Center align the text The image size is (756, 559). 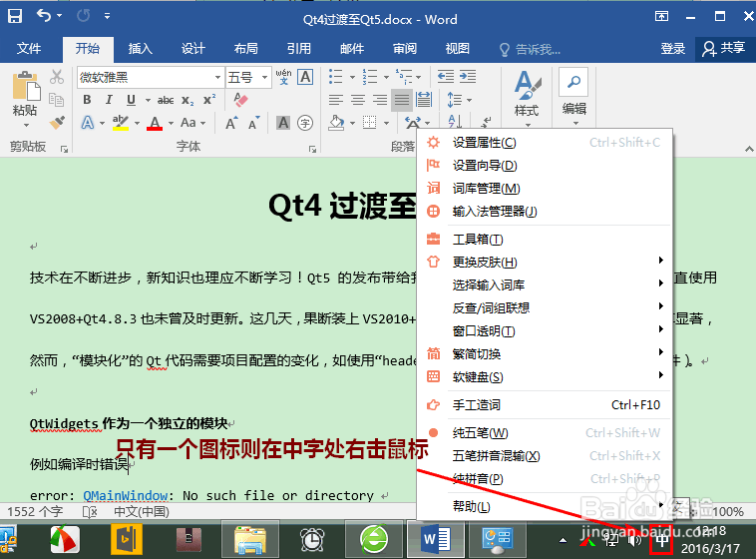(x=358, y=100)
